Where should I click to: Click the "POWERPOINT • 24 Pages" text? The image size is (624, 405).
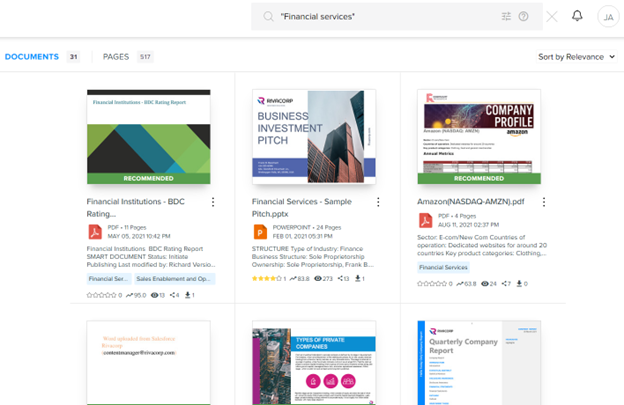pos(307,228)
